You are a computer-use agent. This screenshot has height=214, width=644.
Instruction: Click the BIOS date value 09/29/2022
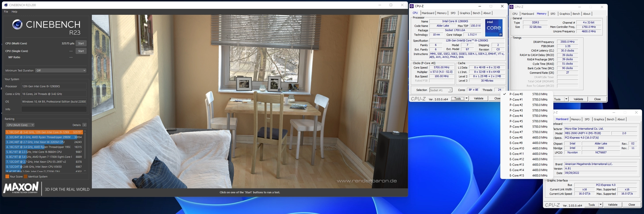601,173
